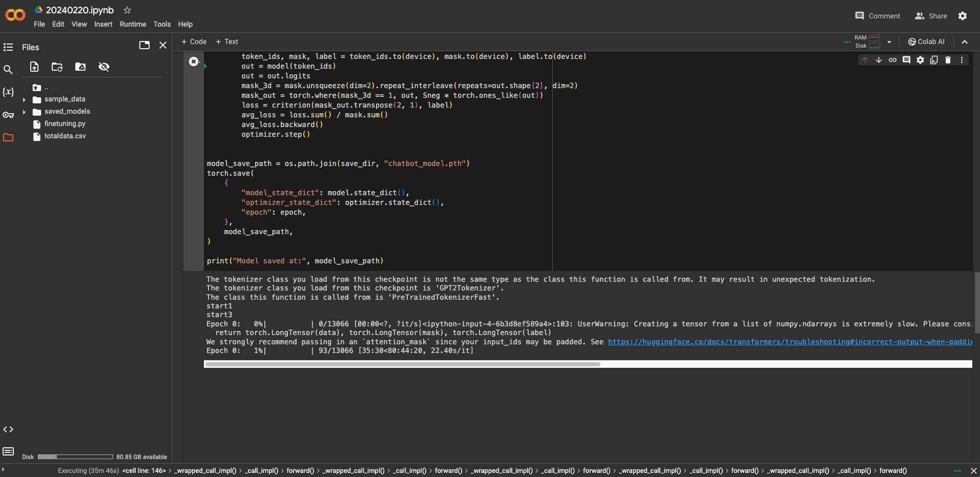Expand the bottom status bar arrow
This screenshot has height=477, width=980.
coord(3,470)
